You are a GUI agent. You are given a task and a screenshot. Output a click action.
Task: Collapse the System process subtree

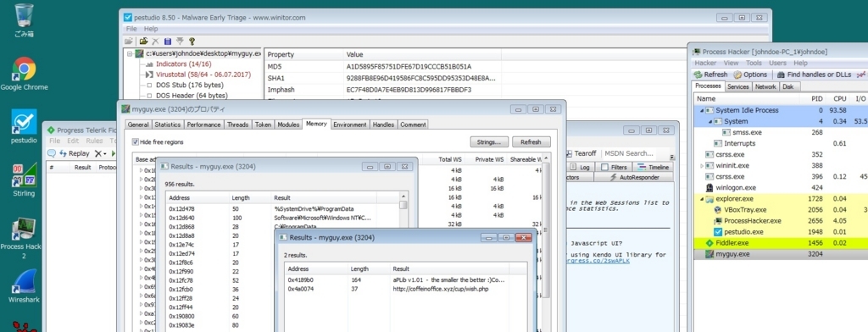coord(711,121)
